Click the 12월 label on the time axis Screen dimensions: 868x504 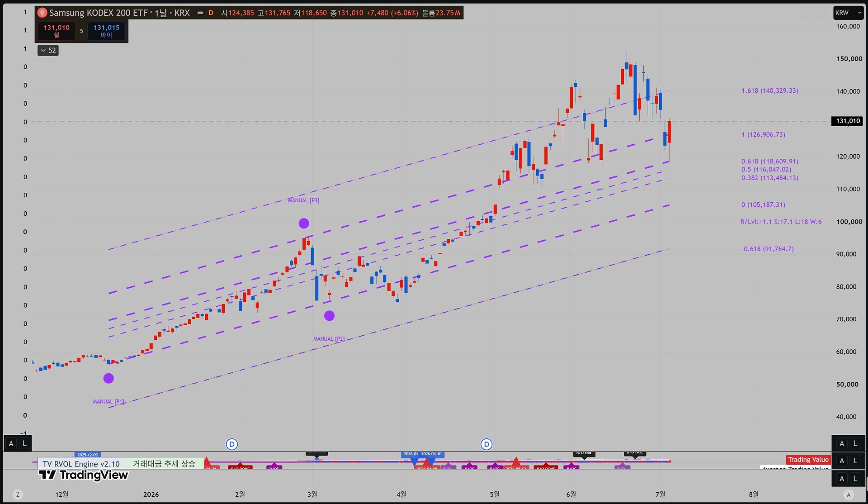(62, 494)
